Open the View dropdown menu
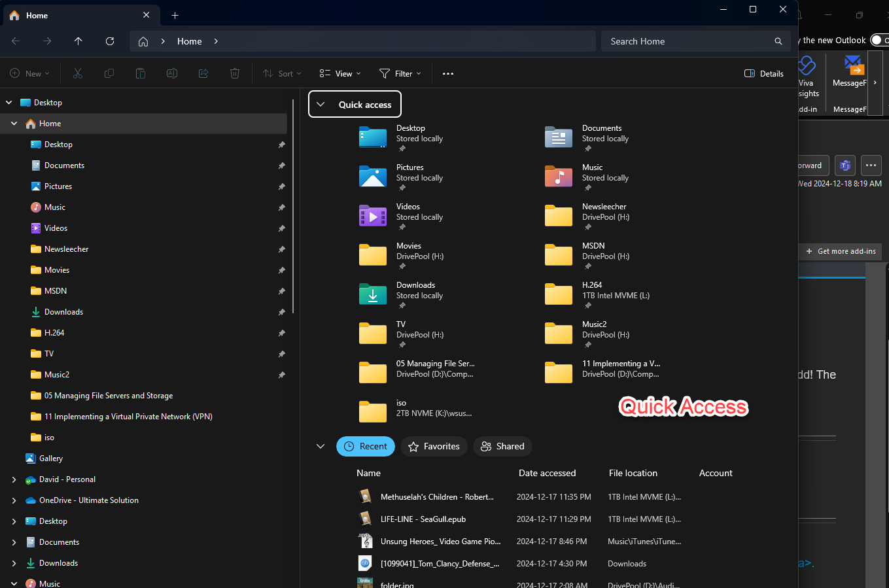This screenshot has height=588, width=889. click(x=340, y=74)
